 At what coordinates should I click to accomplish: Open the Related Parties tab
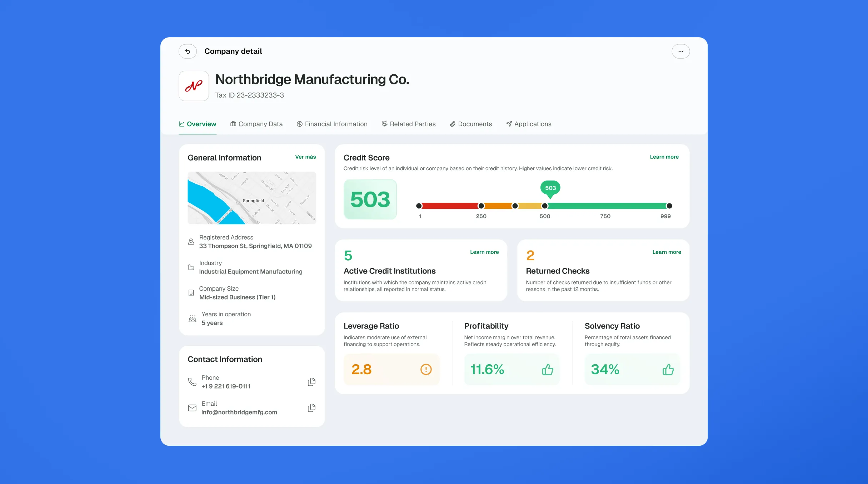click(x=409, y=124)
